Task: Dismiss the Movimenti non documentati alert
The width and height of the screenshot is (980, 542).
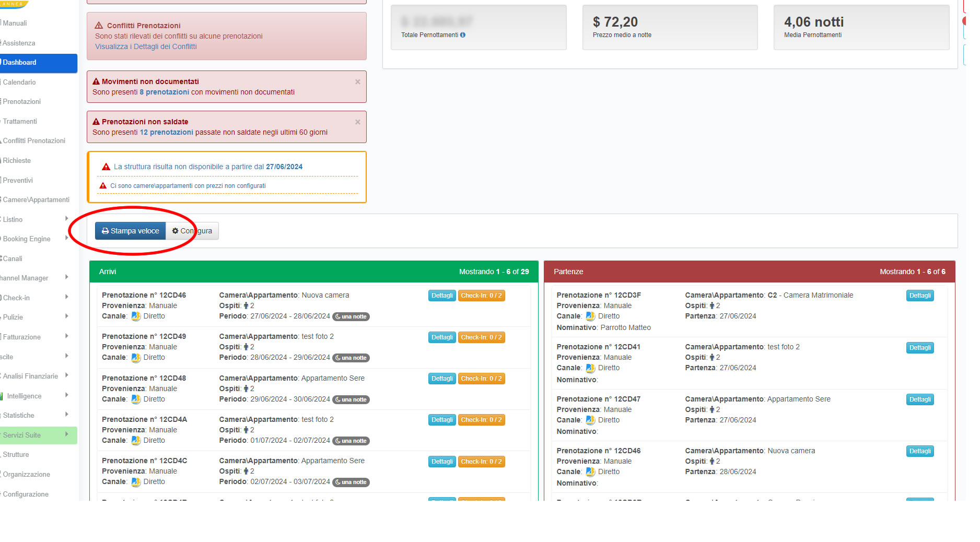Action: pos(358,82)
